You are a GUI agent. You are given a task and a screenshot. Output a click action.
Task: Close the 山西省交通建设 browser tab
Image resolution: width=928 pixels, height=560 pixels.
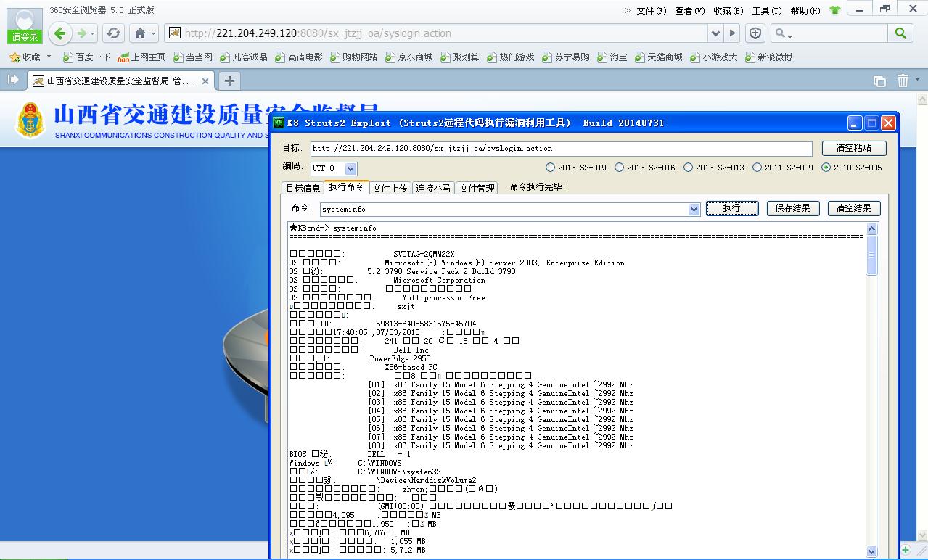205,81
